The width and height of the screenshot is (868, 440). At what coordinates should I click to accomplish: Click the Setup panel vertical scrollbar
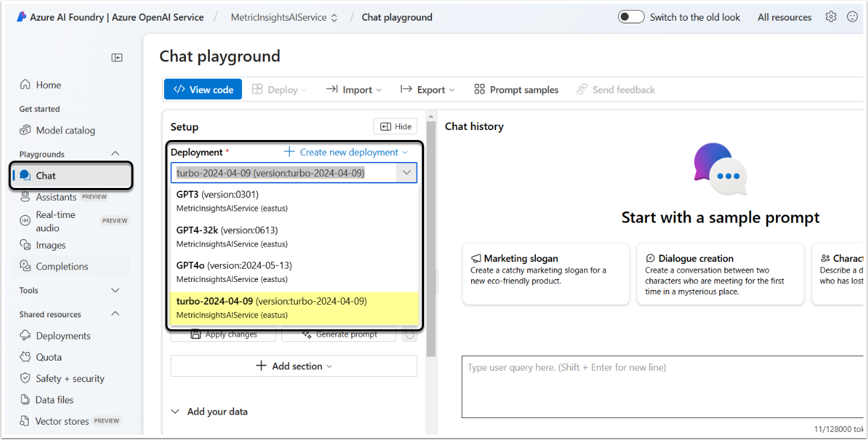[x=431, y=240]
